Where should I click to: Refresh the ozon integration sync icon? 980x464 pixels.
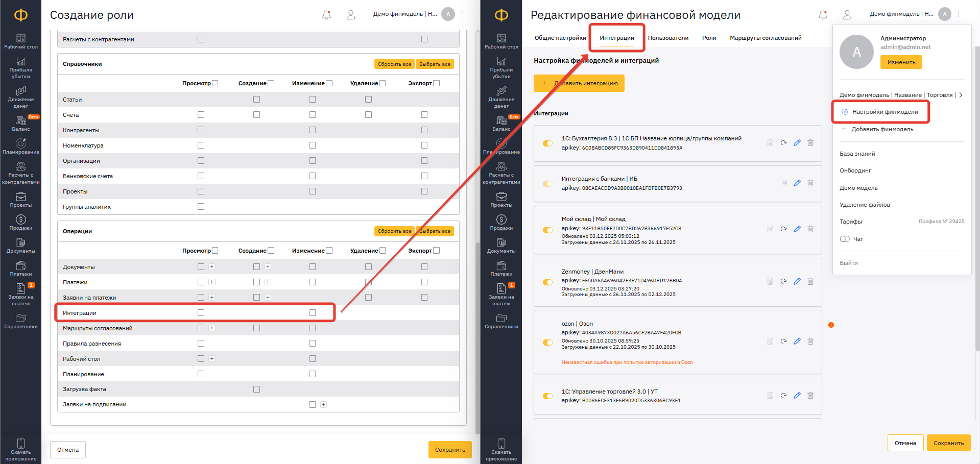[783, 341]
